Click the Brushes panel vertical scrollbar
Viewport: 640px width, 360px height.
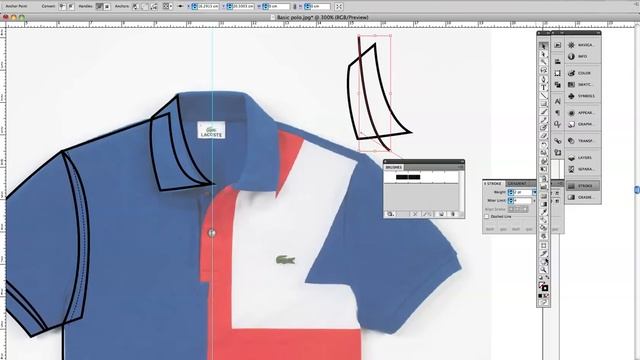point(461,191)
